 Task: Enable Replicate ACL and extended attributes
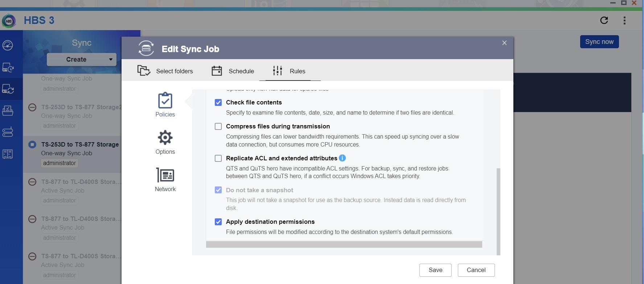click(218, 159)
